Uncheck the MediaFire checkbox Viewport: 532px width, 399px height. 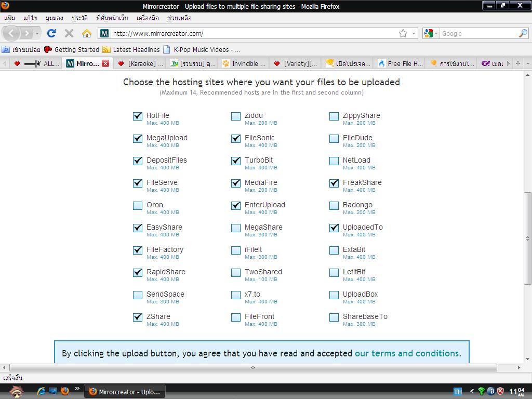(236, 183)
